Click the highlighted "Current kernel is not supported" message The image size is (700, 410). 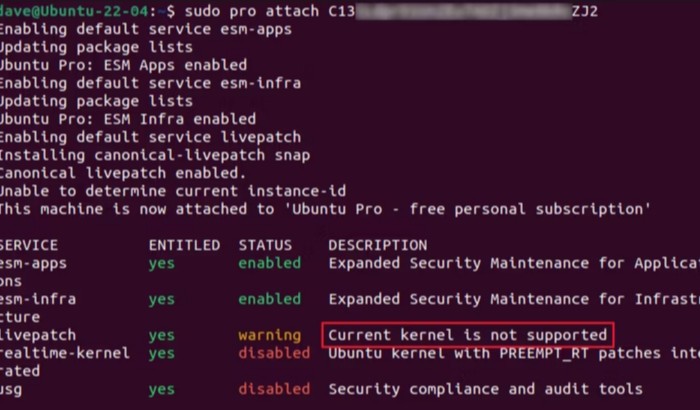[467, 335]
